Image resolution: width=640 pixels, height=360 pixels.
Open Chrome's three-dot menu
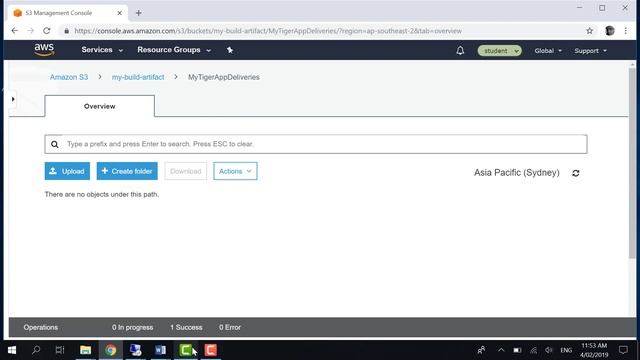(x=625, y=31)
